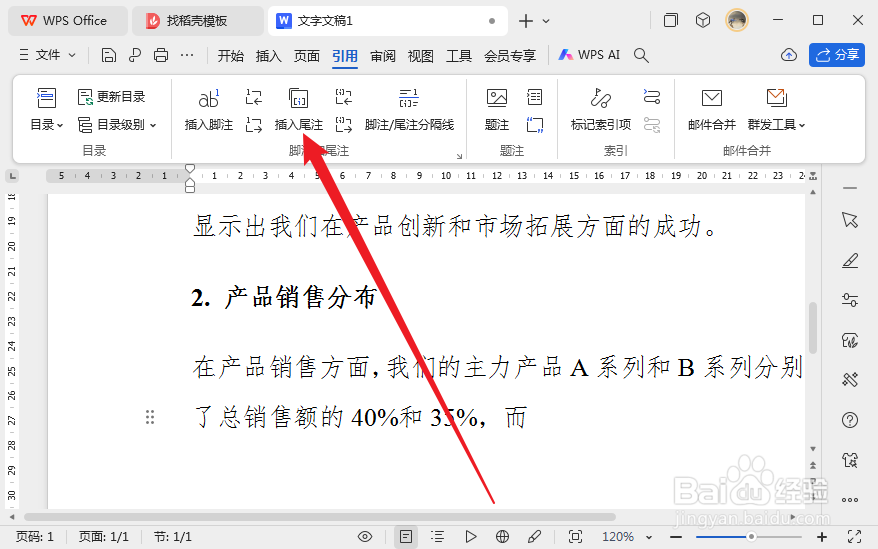Click the cross-reference icon

click(535, 124)
